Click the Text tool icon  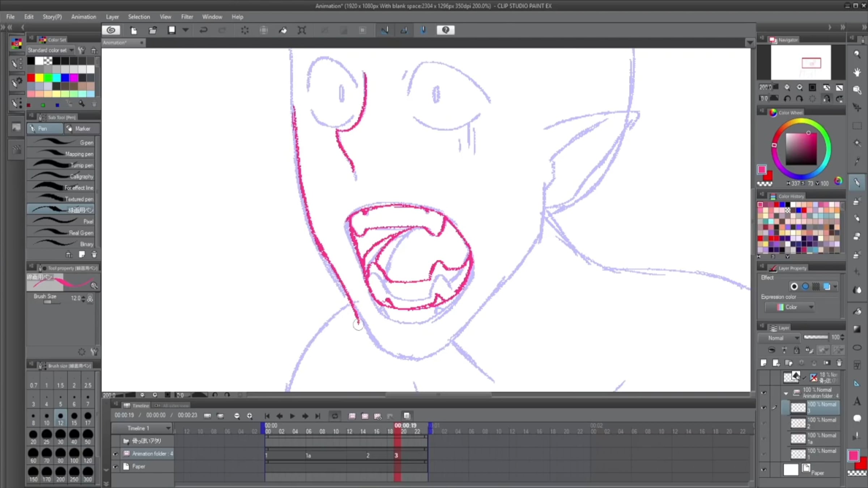(x=857, y=401)
